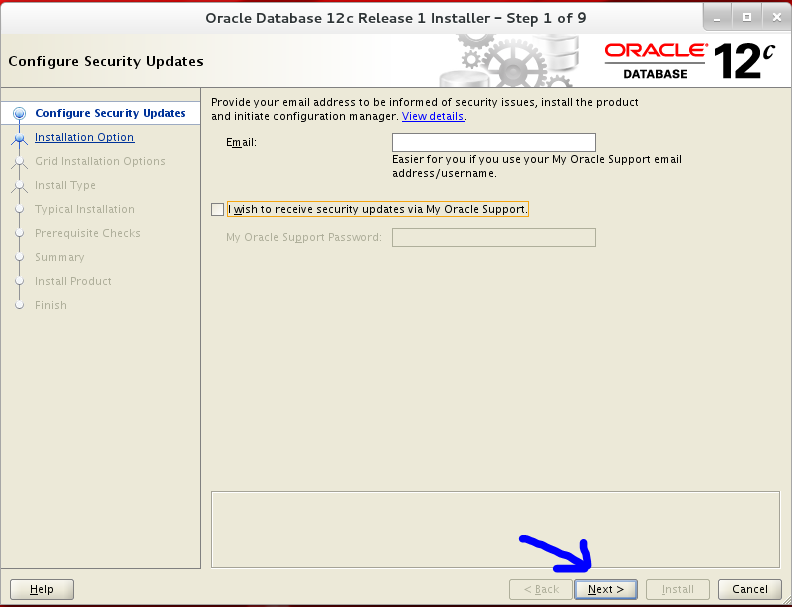The height and width of the screenshot is (607, 792).
Task: Click the Typical Installation step
Action: coord(85,209)
